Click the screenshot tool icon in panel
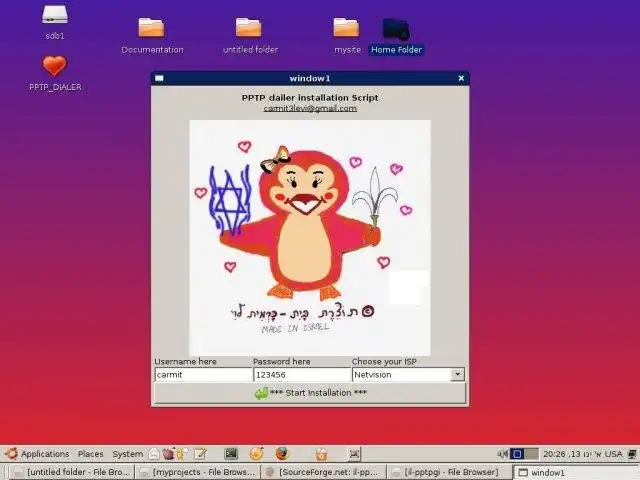This screenshot has width=640, height=480. tap(354, 453)
